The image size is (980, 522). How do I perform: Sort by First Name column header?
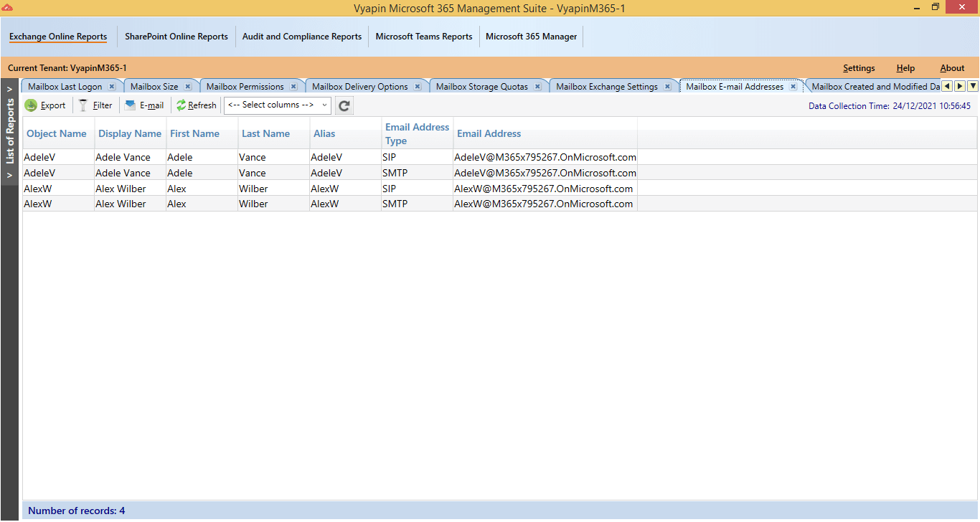click(202, 133)
